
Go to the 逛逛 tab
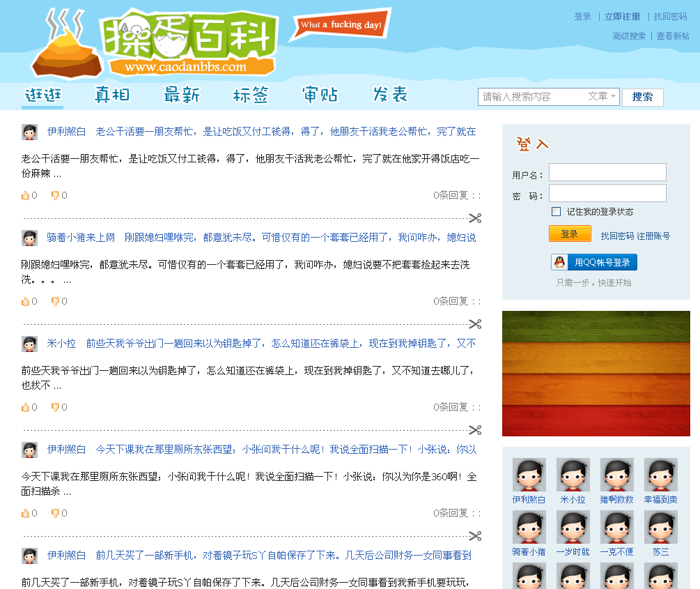[43, 95]
